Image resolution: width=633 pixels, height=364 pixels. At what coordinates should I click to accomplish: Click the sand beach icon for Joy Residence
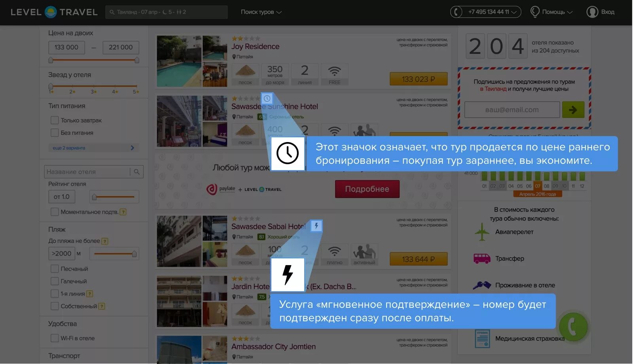(245, 74)
